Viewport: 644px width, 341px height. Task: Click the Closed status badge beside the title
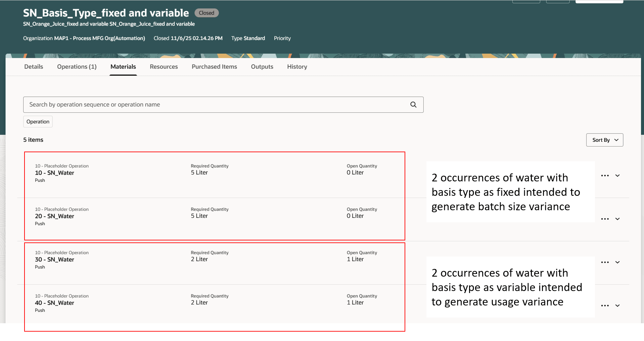pos(206,13)
